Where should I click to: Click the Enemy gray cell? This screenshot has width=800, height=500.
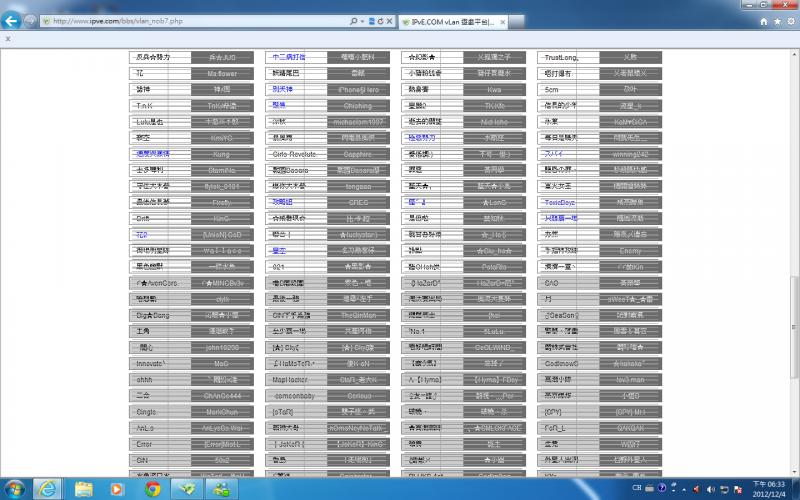[631, 251]
